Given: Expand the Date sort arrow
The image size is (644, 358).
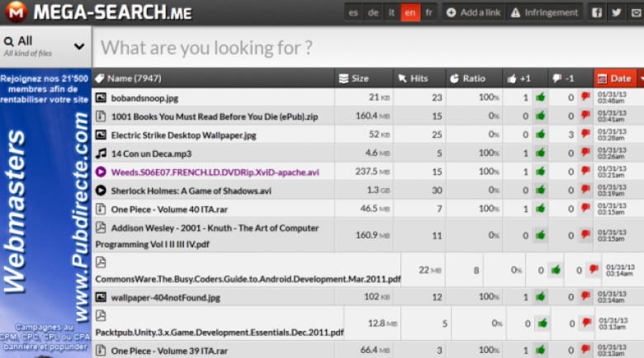Looking at the screenshot, I should [641, 78].
